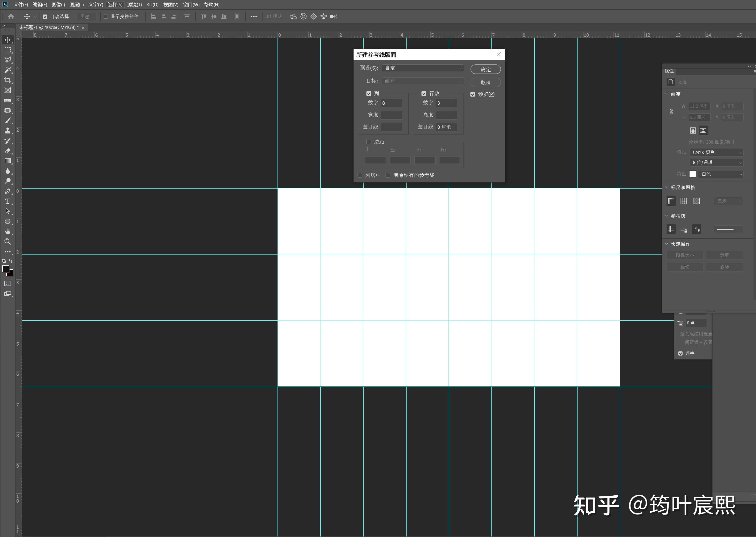Click the 确定 button

(x=485, y=69)
